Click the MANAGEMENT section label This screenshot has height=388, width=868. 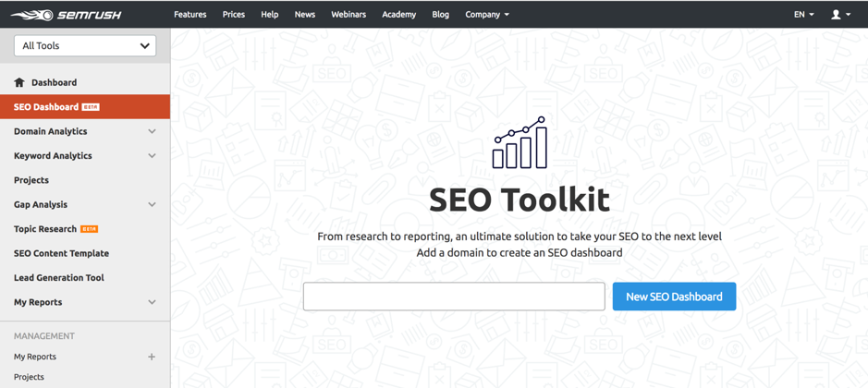tap(44, 336)
